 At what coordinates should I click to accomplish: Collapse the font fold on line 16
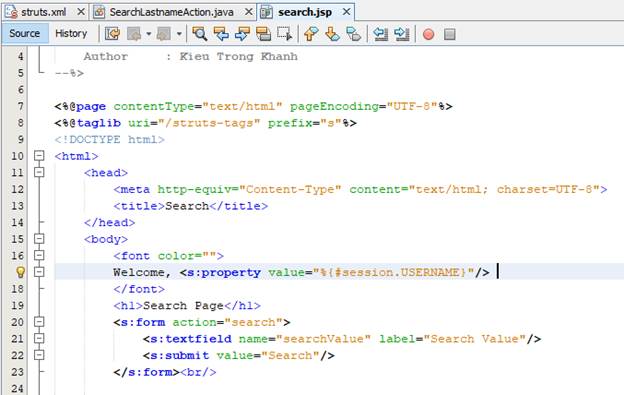click(x=39, y=255)
